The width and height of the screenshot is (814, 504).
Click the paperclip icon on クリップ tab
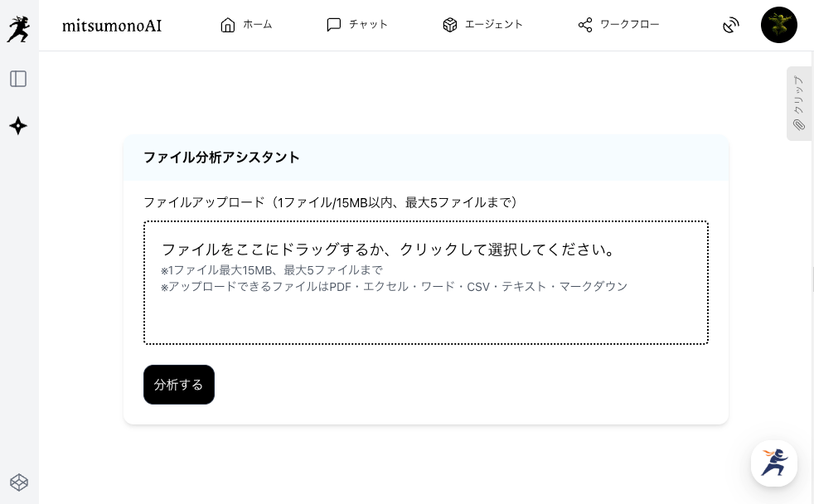[x=798, y=125]
